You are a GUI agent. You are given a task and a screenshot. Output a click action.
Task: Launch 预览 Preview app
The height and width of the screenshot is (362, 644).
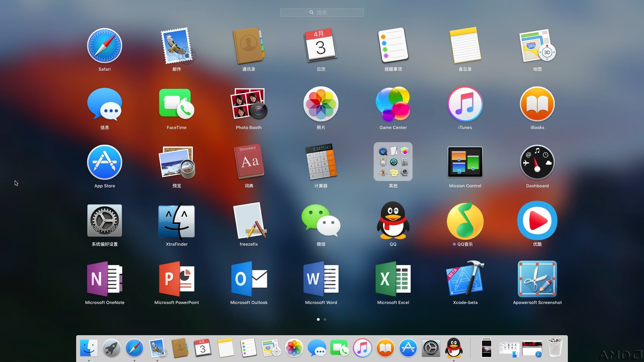click(x=177, y=162)
